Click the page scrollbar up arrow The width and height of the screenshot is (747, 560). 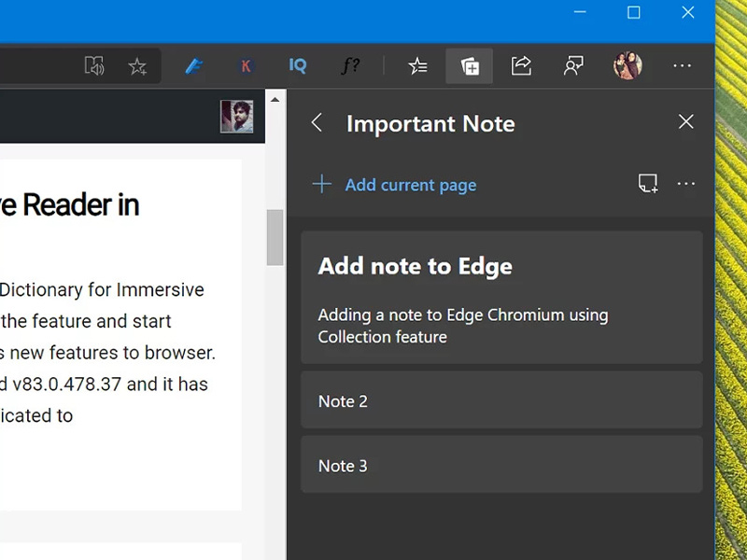(x=275, y=100)
